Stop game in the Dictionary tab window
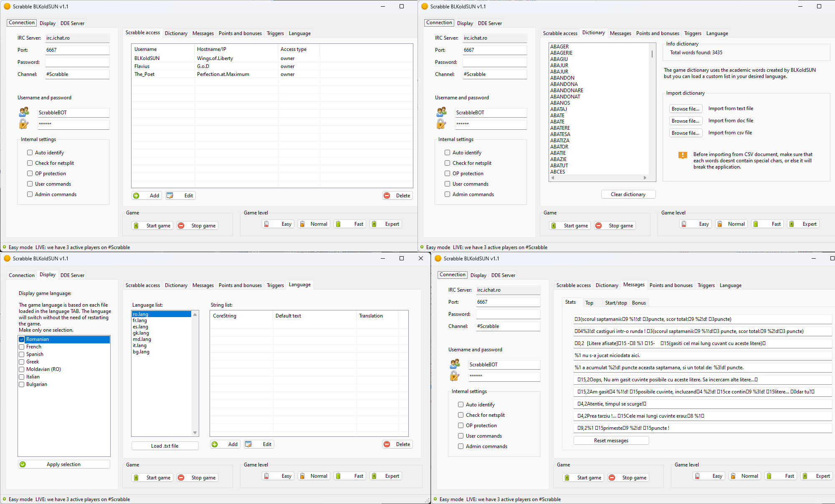Image resolution: width=835 pixels, height=504 pixels. pyautogui.click(x=615, y=226)
